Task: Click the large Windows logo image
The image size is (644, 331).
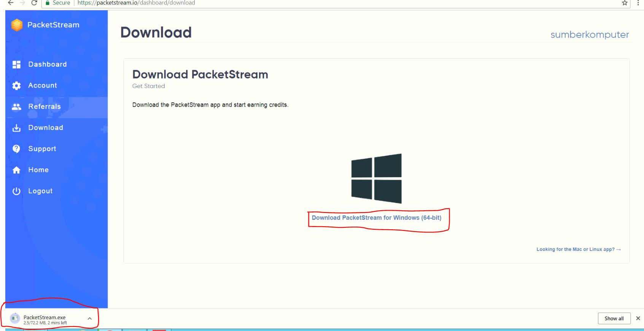Action: tap(376, 178)
